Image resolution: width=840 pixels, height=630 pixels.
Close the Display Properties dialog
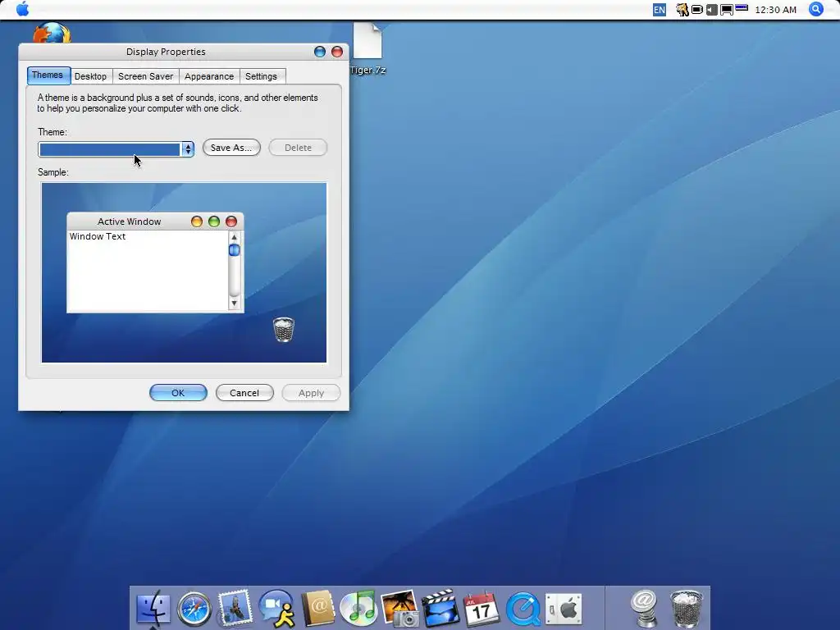[x=337, y=52]
